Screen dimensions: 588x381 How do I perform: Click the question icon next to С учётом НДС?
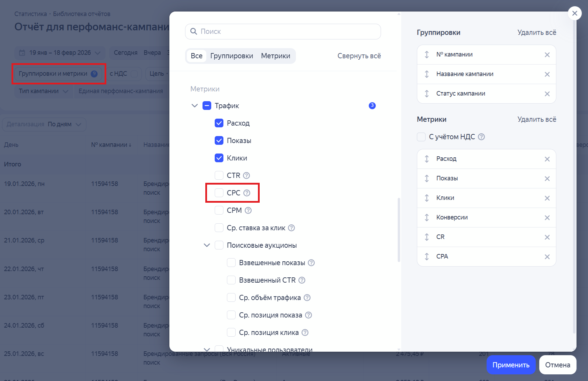(x=481, y=137)
